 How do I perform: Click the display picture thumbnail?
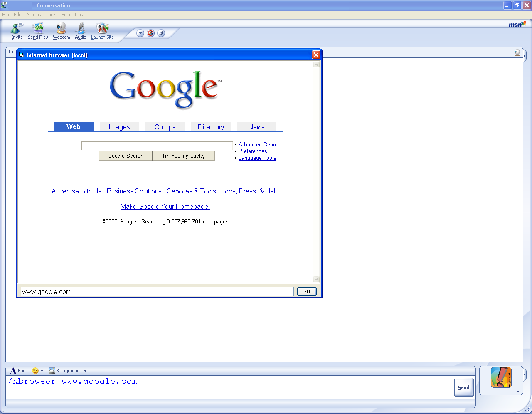tap(501, 377)
